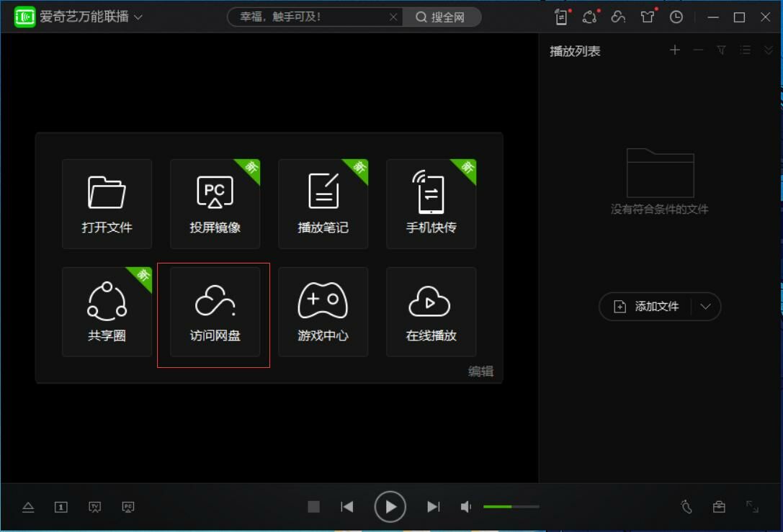Viewport: 783px width, 532px height.
Task: Click the skin T-shirt icon in title bar
Action: (648, 17)
